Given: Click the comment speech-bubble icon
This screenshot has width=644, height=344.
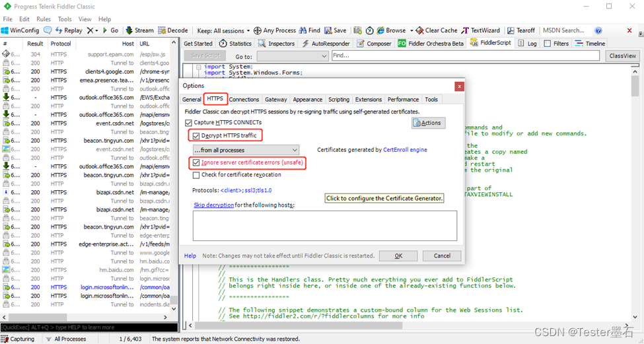Looking at the screenshot, I should coord(48,30).
